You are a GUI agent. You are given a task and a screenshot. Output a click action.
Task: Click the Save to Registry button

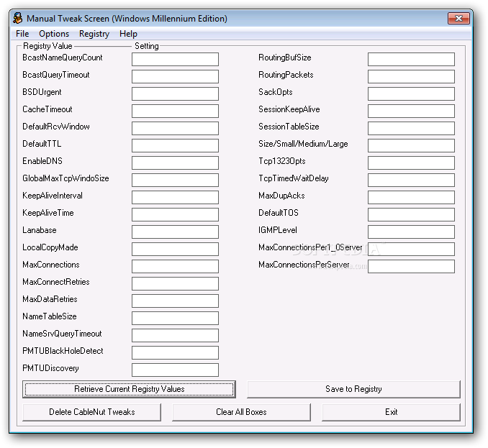coord(353,389)
